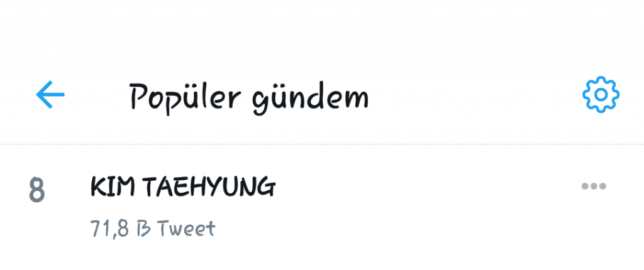Open more options for KIM TAEHYUNG trend
This screenshot has width=644, height=270.
click(594, 186)
